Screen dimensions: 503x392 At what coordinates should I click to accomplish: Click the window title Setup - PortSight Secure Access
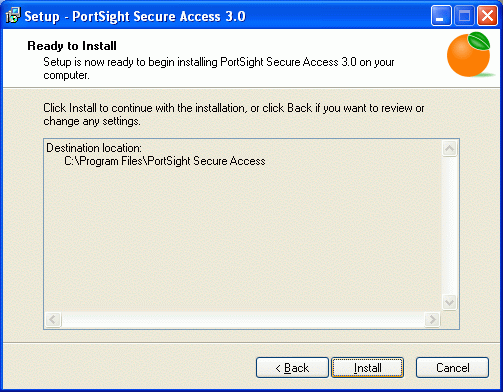coord(135,16)
